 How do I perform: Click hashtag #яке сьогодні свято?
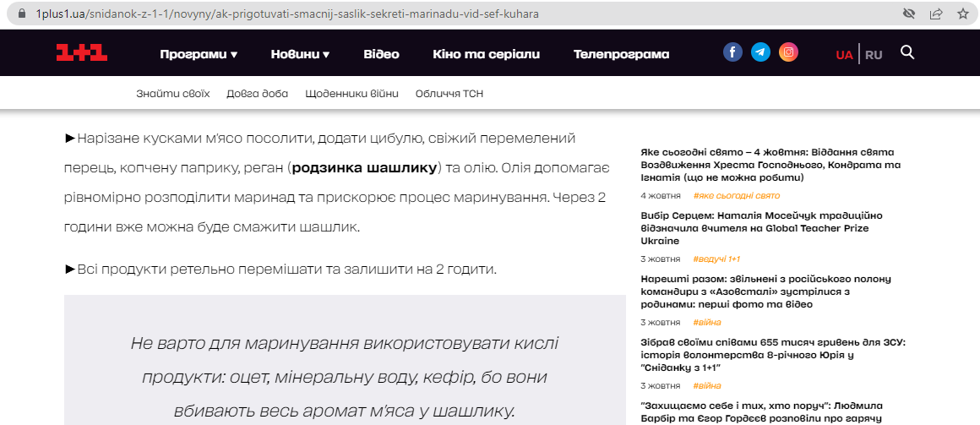coord(736,196)
